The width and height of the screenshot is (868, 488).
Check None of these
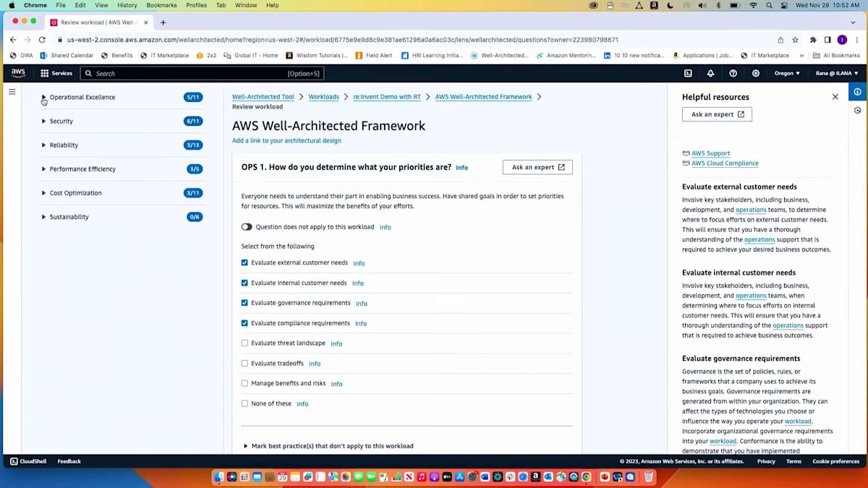click(244, 403)
